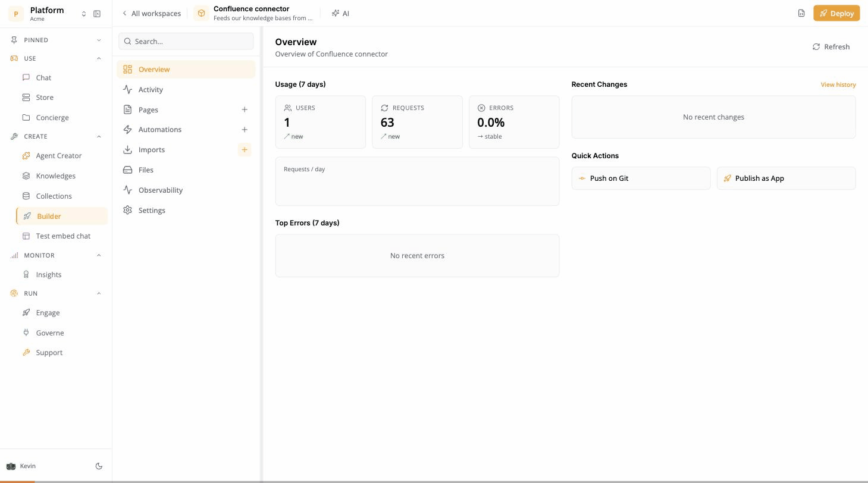
Task: Click the Confluence connector cube icon
Action: click(x=202, y=13)
